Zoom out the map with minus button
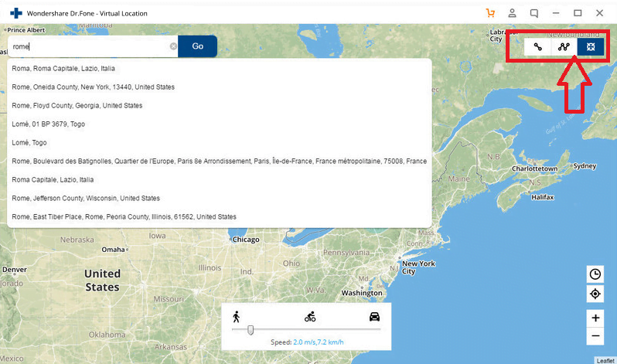Image resolution: width=617 pixels, height=364 pixels. click(595, 336)
